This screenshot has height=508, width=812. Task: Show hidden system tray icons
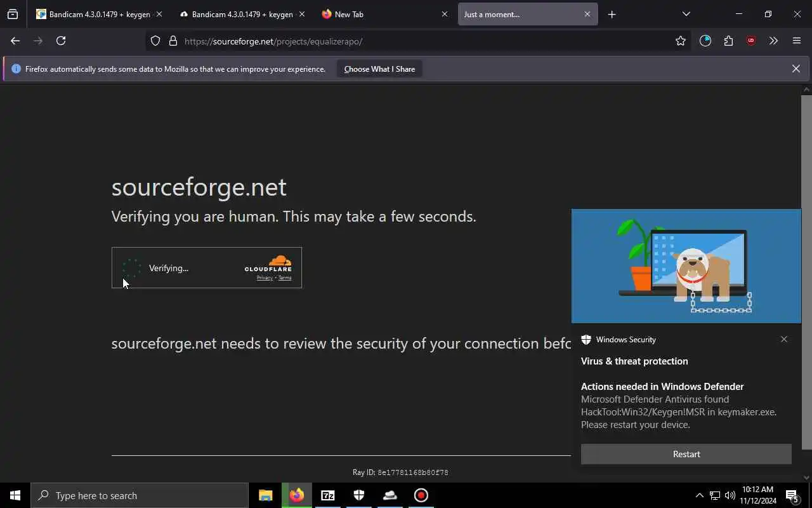[699, 495]
